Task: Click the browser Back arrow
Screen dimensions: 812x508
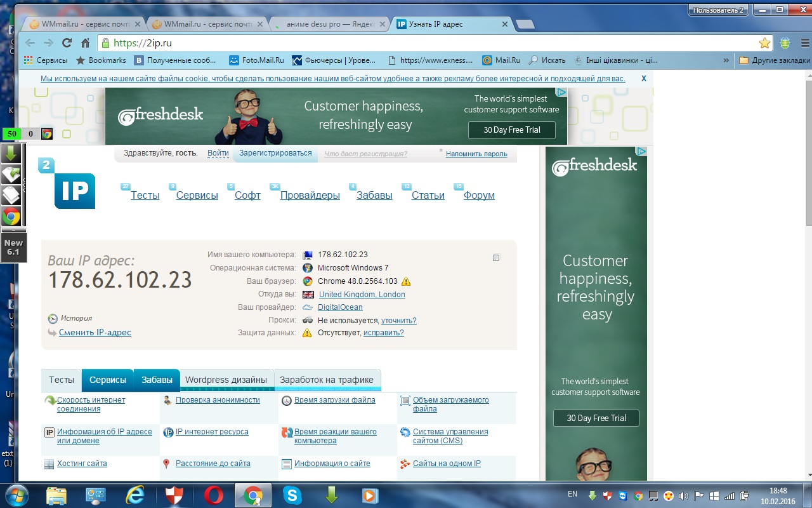Action: (x=30, y=43)
